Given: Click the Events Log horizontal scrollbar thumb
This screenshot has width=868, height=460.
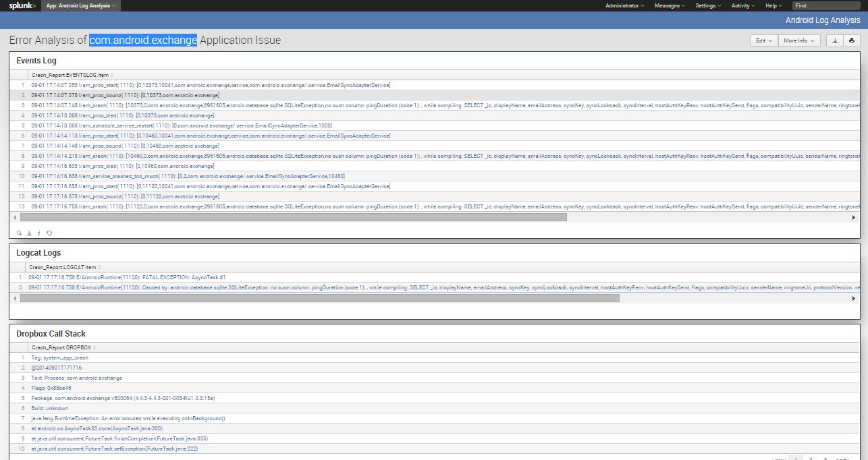Looking at the screenshot, I should point(294,217).
